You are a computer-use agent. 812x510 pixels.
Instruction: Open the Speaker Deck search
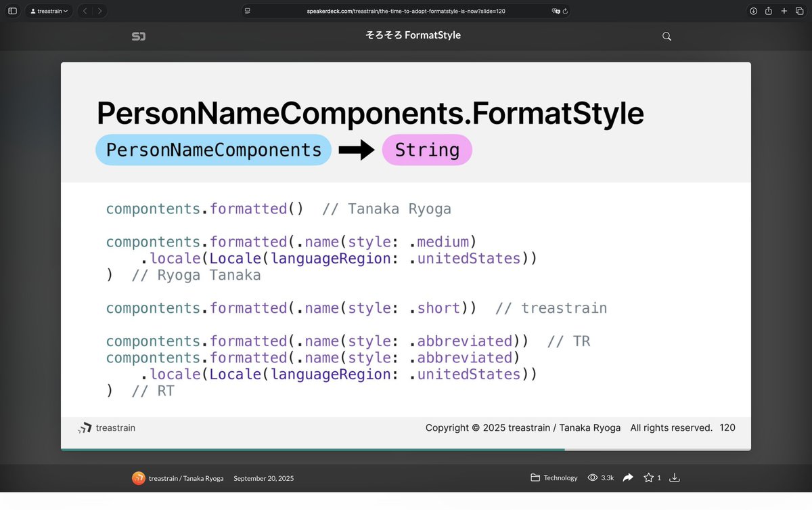pos(667,37)
